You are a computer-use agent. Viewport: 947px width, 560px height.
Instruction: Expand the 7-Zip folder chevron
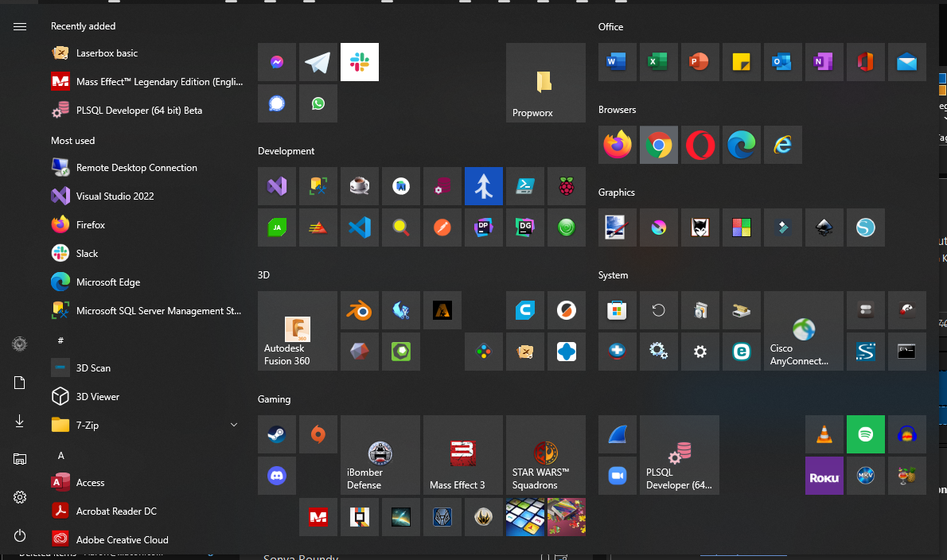(x=234, y=425)
